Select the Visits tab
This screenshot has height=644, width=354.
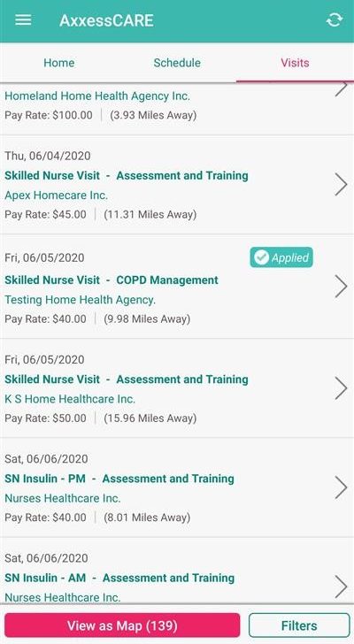[x=295, y=63]
